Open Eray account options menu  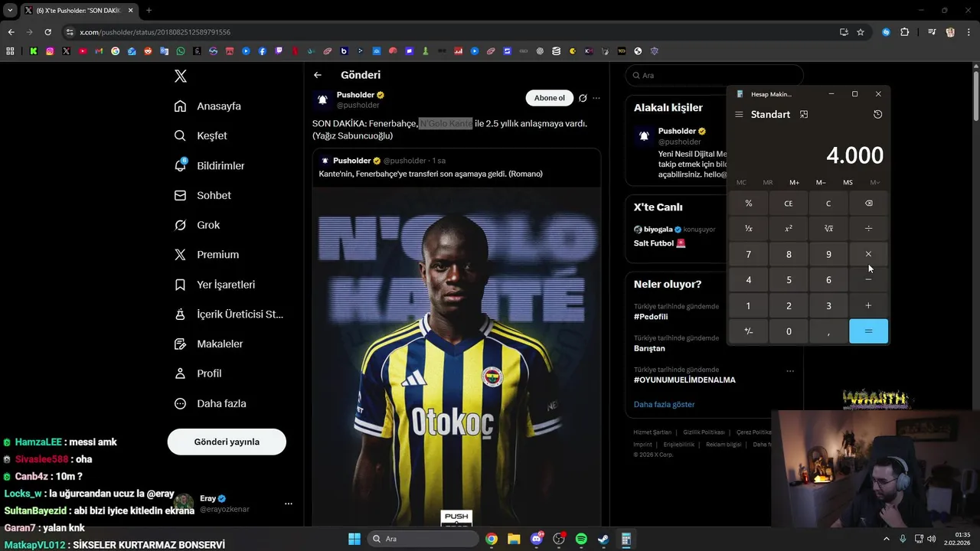pos(289,504)
